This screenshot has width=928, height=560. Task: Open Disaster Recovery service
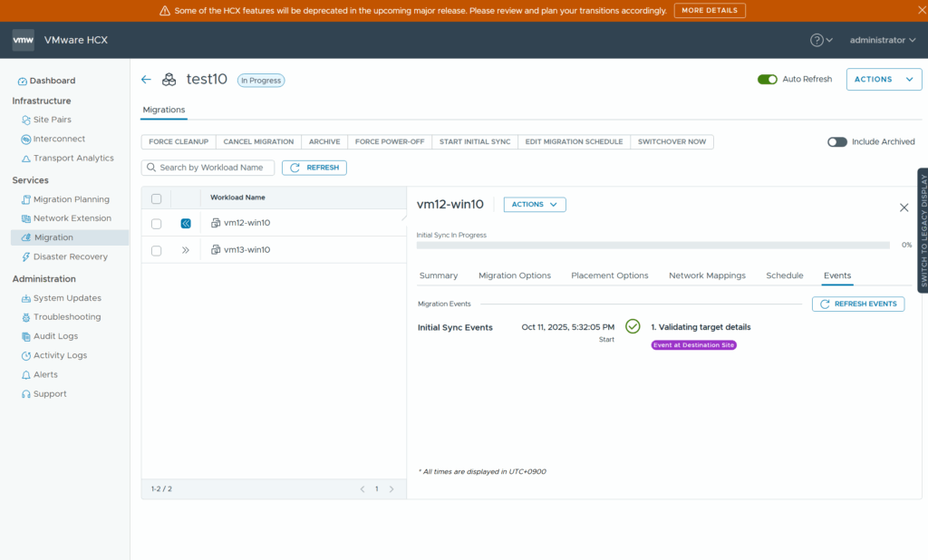click(x=70, y=256)
